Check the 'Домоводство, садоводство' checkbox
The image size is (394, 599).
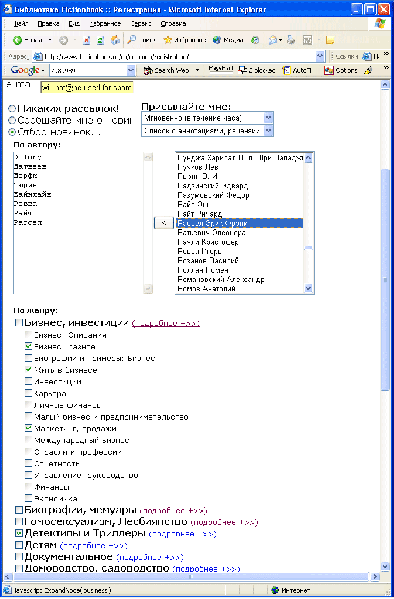tap(19, 568)
